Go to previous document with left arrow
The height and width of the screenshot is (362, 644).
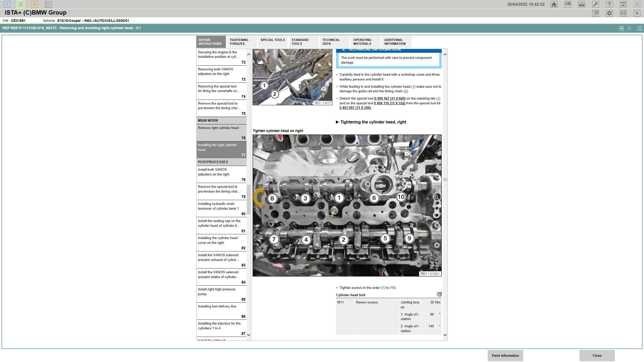click(x=621, y=28)
